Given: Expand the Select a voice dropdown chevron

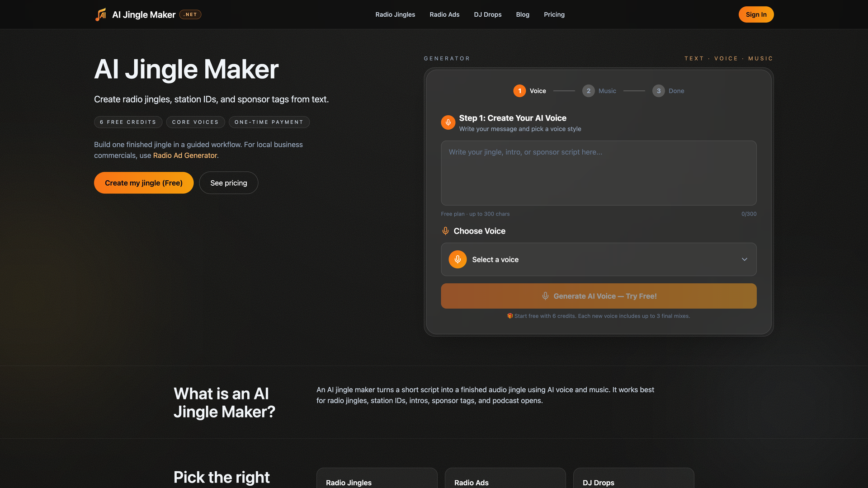Looking at the screenshot, I should (744, 259).
